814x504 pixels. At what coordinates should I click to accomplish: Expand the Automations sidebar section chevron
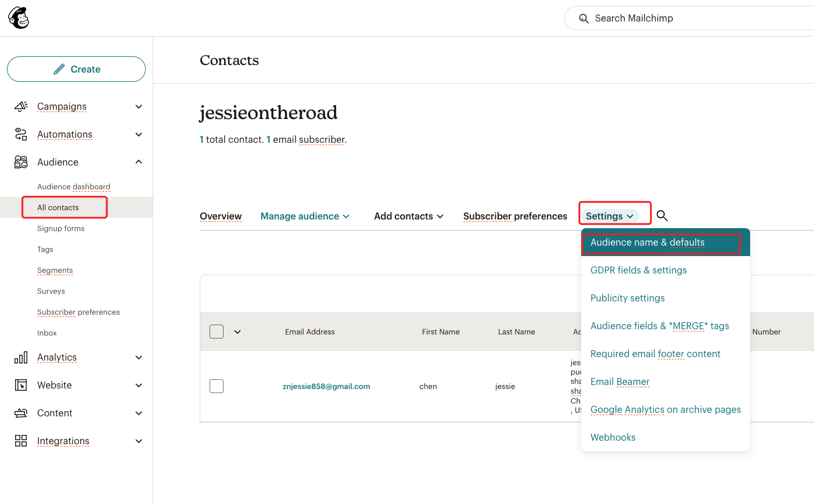click(x=139, y=134)
